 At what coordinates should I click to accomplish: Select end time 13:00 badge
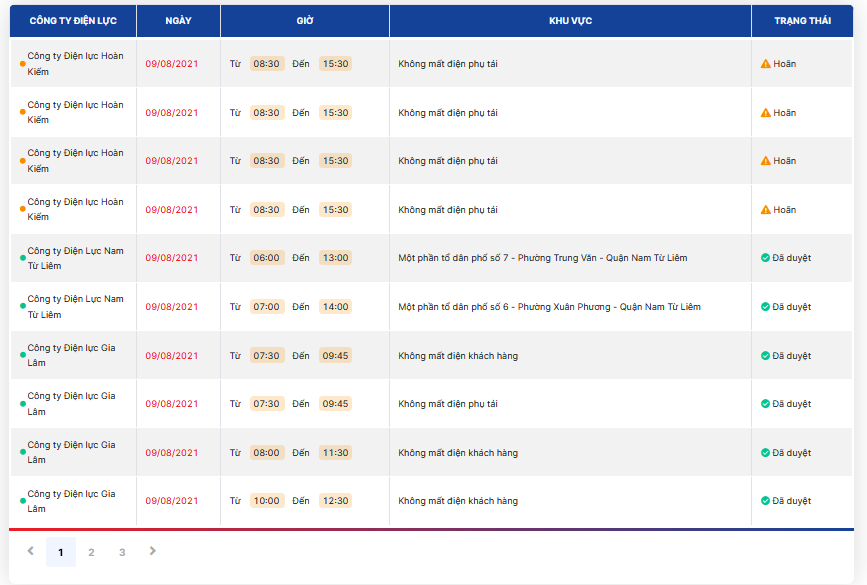336,258
